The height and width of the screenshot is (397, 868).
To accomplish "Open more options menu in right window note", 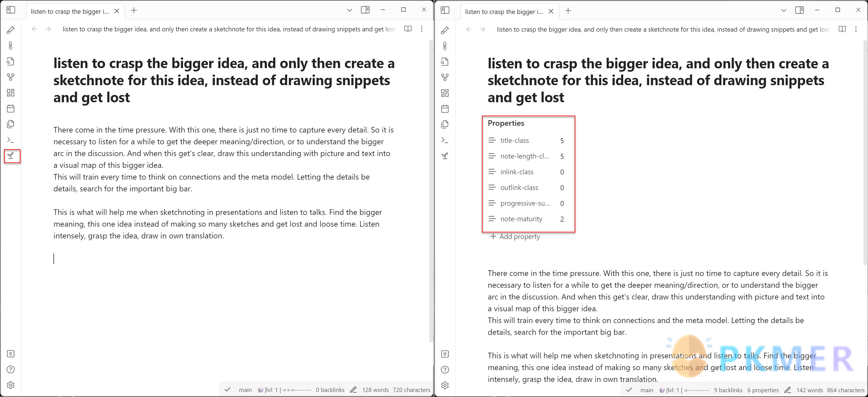I will 856,29.
